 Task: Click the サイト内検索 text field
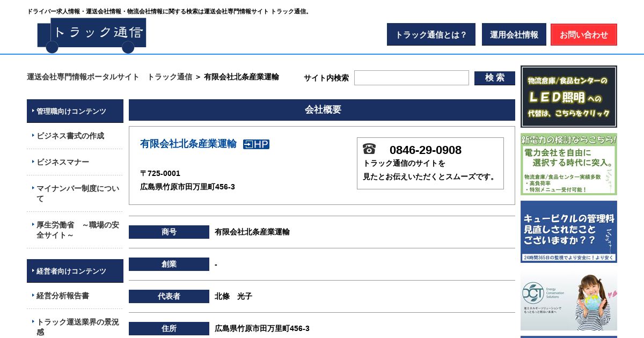click(x=412, y=78)
